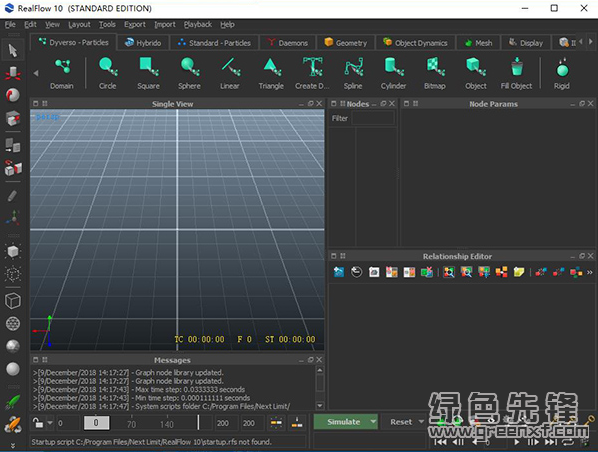Add a Fill Object emitter
The width and height of the screenshot is (598, 452).
[516, 73]
